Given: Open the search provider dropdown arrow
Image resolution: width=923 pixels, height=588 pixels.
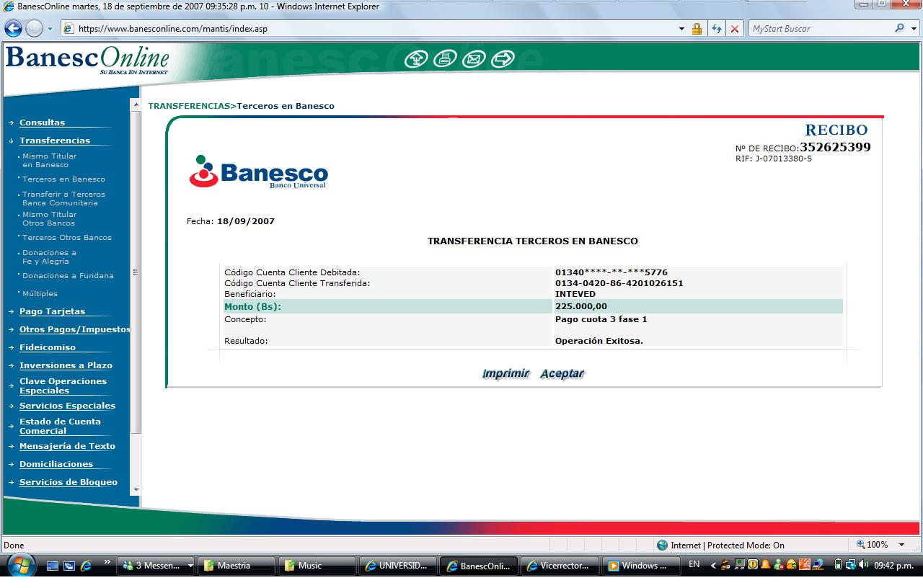Looking at the screenshot, I should [914, 28].
